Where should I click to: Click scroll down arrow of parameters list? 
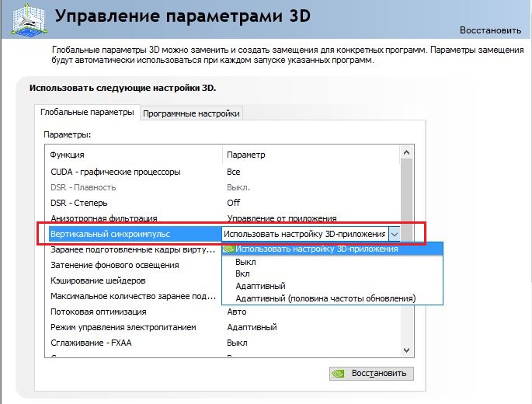point(406,350)
